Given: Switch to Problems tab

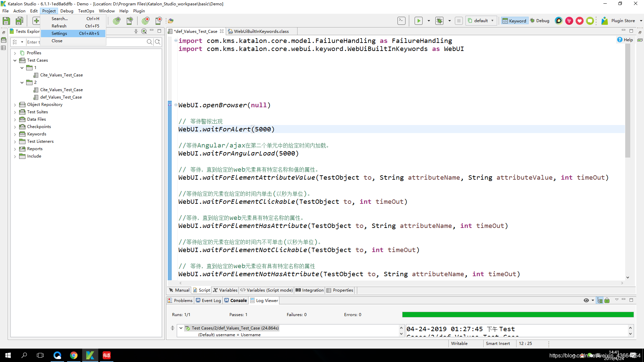Looking at the screenshot, I should coord(180,301).
